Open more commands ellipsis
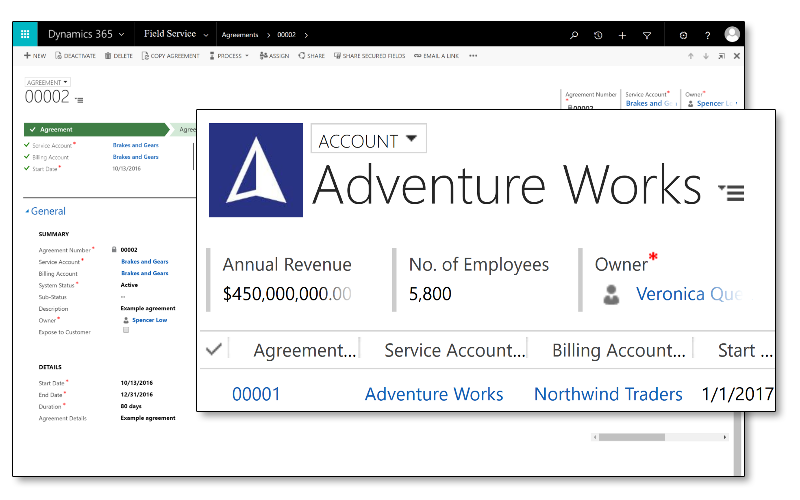Viewport: 800px width, 500px height. [473, 56]
